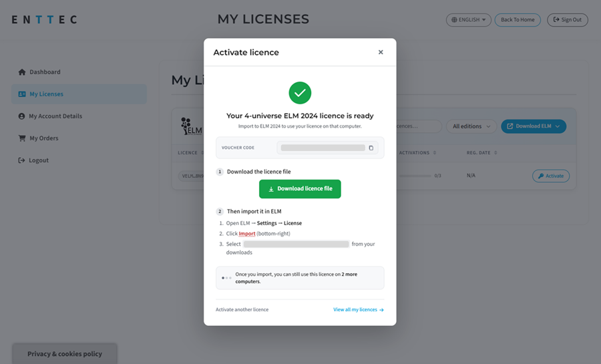Image resolution: width=601 pixels, height=364 pixels.
Task: Click the green success checkmark icon
Action: click(x=300, y=93)
